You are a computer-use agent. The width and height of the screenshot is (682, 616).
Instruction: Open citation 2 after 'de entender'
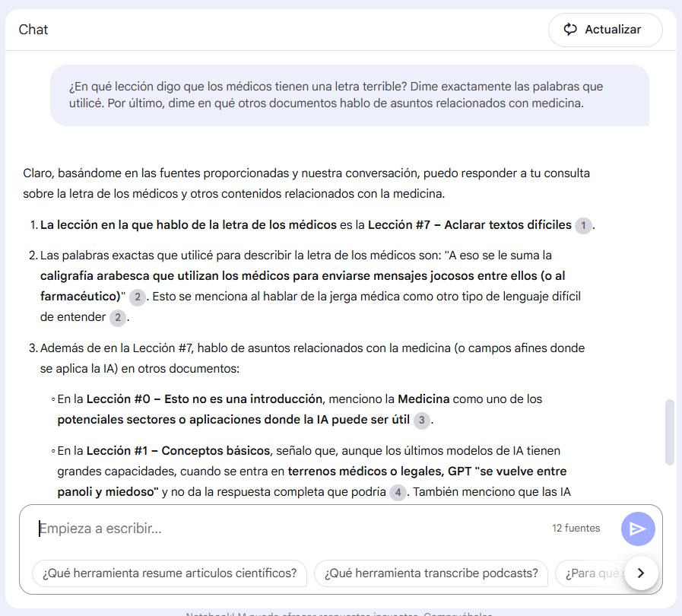pyautogui.click(x=117, y=318)
